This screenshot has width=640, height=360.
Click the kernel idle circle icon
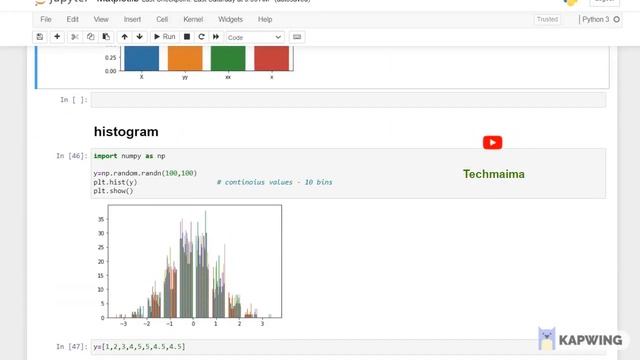pos(616,19)
